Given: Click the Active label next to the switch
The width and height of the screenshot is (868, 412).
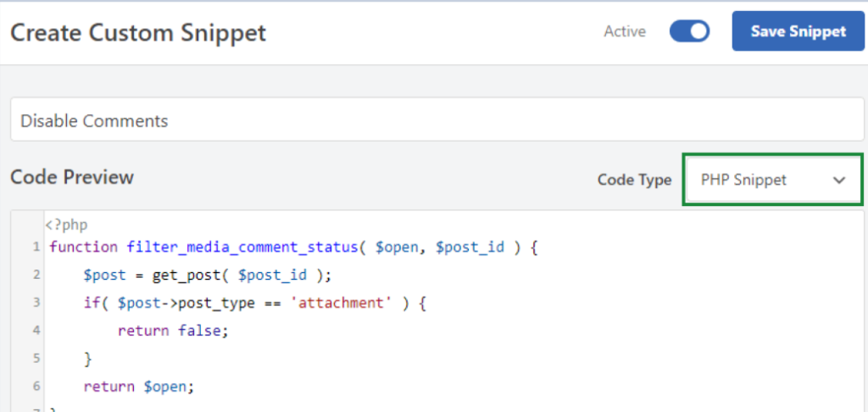Looking at the screenshot, I should [624, 31].
